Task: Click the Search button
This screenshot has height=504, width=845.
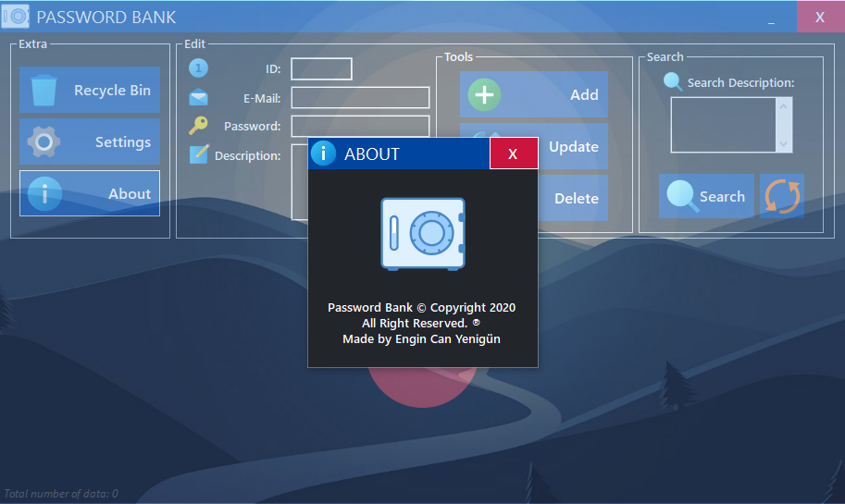Action: coord(706,196)
